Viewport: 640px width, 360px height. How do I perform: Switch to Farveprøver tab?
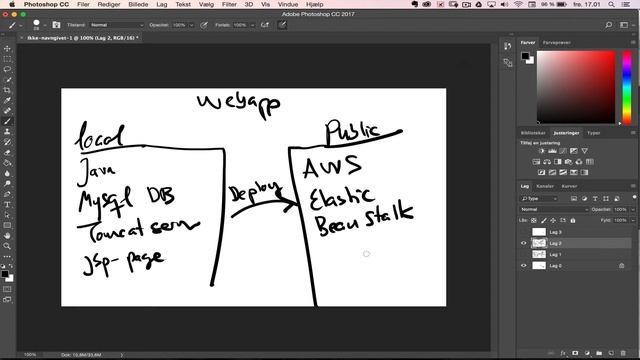pos(556,42)
